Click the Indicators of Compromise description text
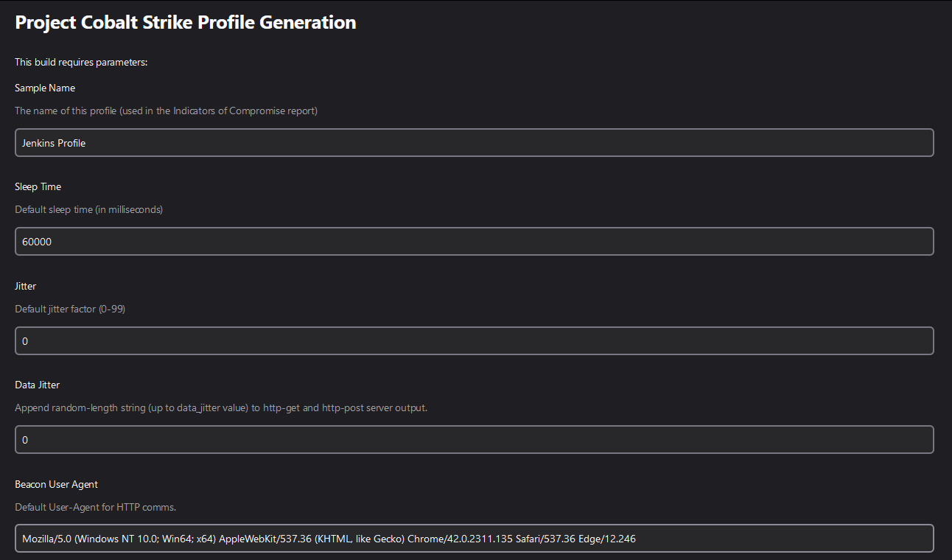This screenshot has height=560, width=952. (x=166, y=111)
